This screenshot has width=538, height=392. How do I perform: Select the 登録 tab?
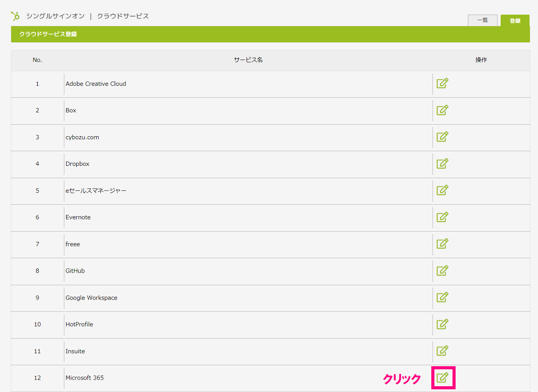tap(515, 21)
